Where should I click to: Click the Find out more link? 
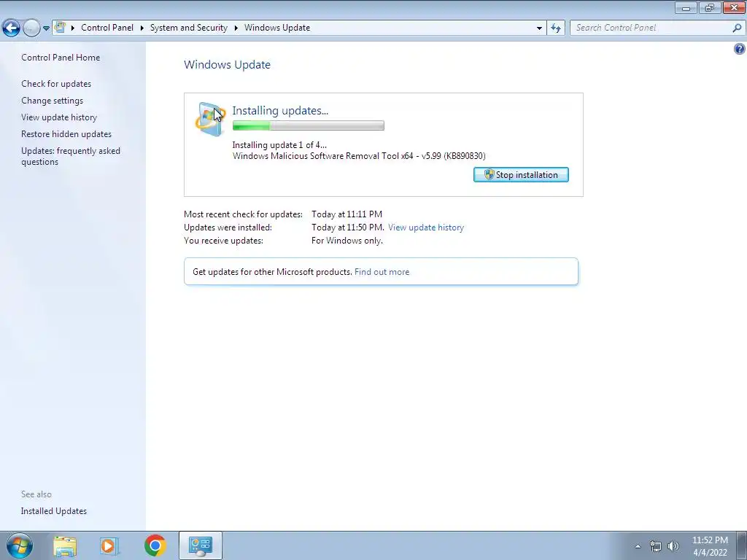point(382,272)
